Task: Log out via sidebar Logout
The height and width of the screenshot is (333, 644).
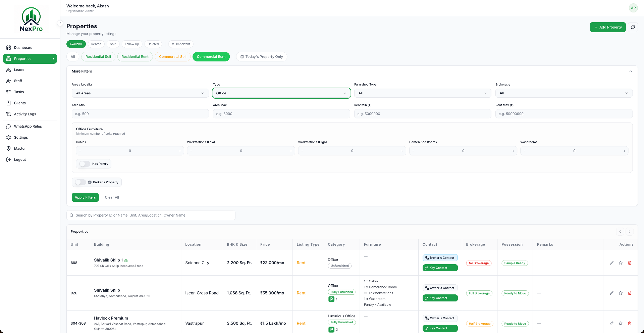Action: pyautogui.click(x=30, y=160)
